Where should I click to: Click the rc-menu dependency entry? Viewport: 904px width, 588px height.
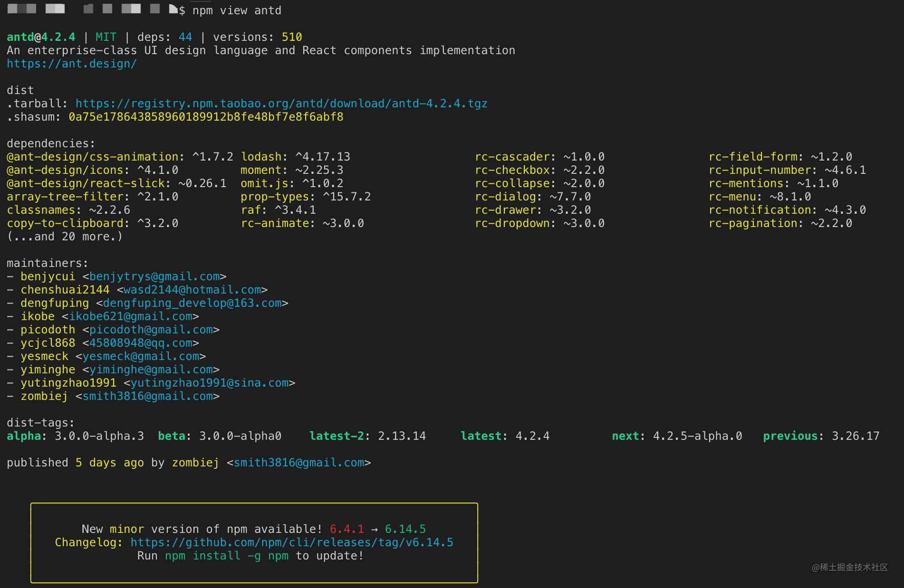[760, 197]
